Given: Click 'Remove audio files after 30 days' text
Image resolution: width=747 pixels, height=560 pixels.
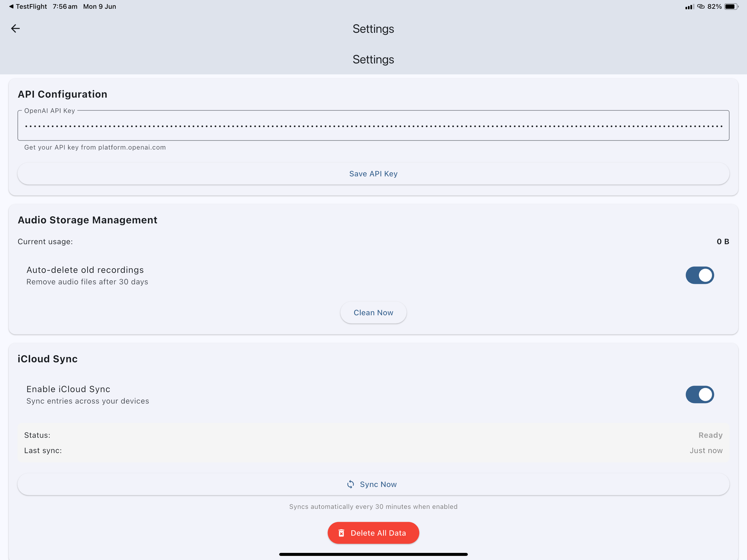Looking at the screenshot, I should pos(87,282).
